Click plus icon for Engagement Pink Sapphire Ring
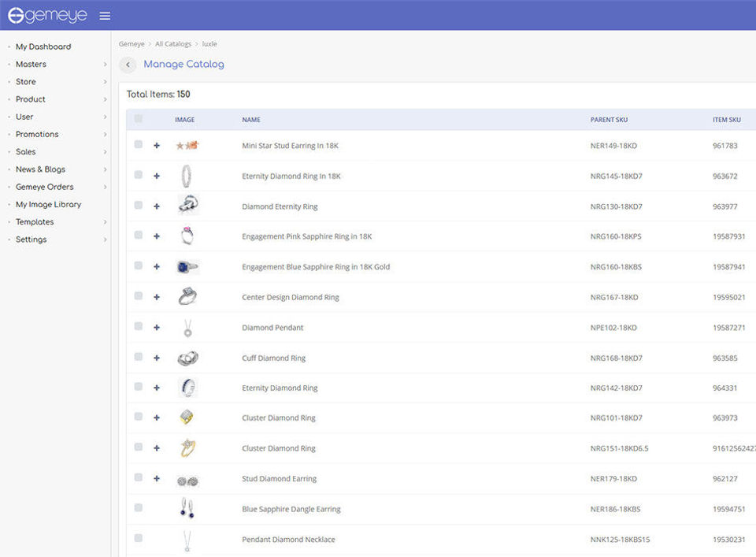Viewport: 756px width, 557px height. point(157,236)
